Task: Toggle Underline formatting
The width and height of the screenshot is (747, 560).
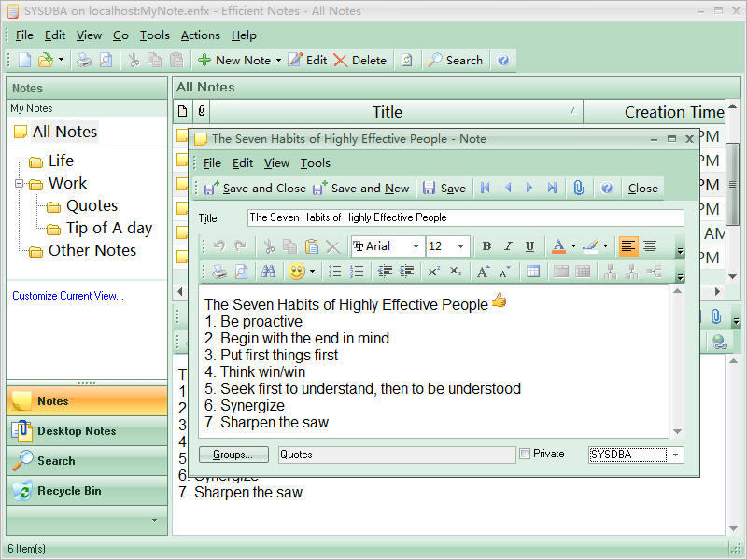Action: [529, 246]
